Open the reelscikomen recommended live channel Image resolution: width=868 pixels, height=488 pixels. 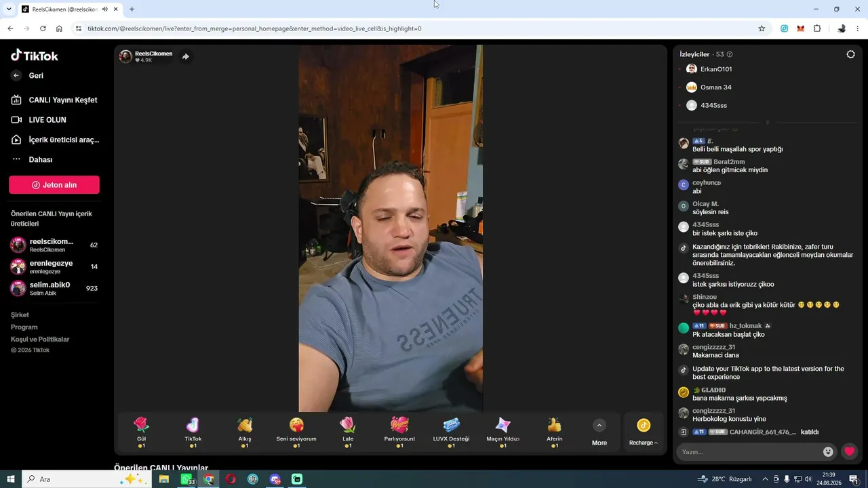(54, 245)
